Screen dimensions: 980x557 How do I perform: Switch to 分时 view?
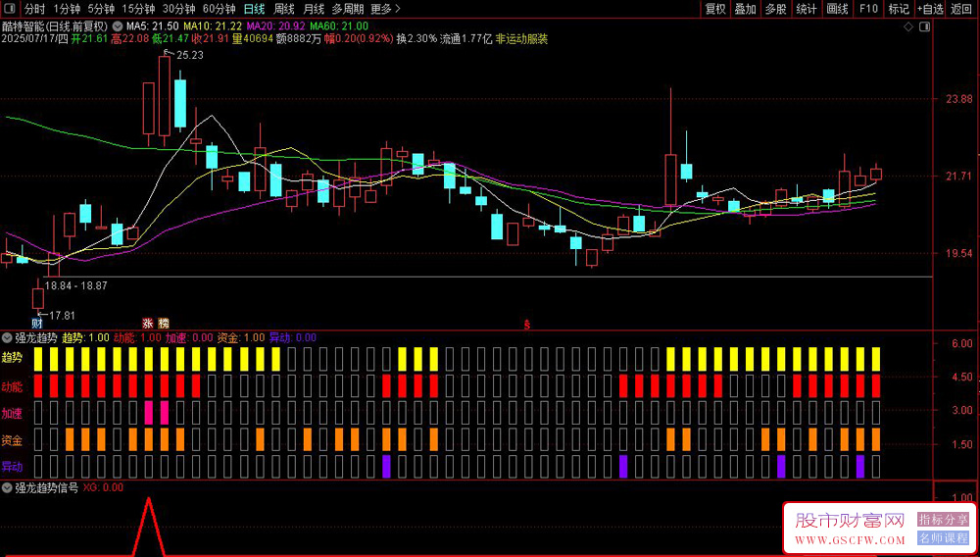pyautogui.click(x=35, y=9)
